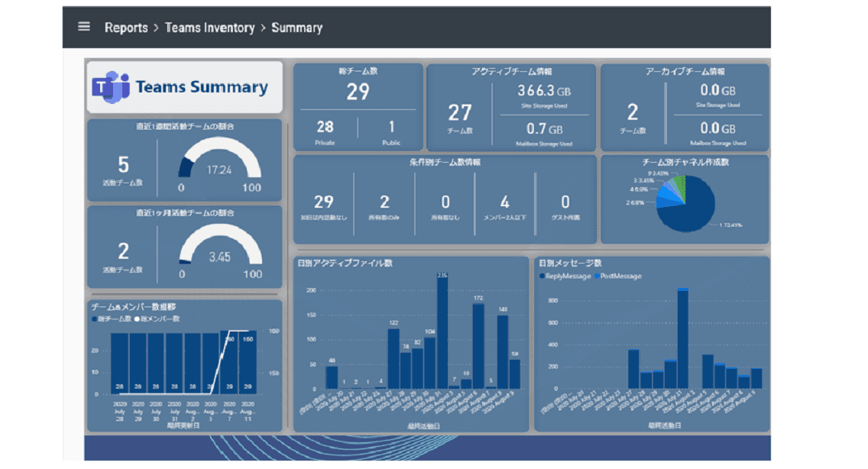Viewport: 868px width, 469px height.
Task: Click the ReplyMessage legend marker
Action: (542, 276)
